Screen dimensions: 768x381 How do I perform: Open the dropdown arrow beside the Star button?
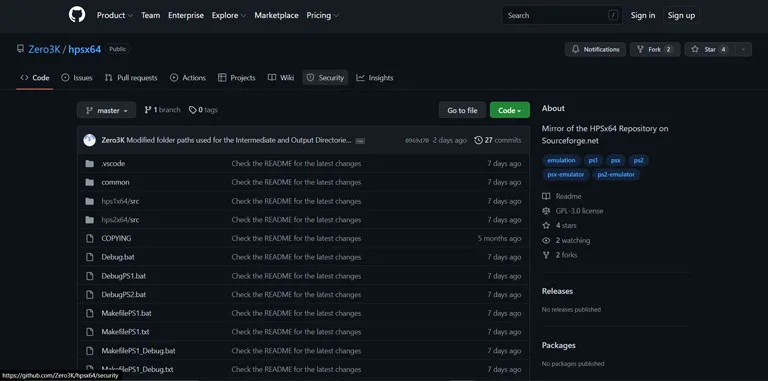click(x=743, y=49)
